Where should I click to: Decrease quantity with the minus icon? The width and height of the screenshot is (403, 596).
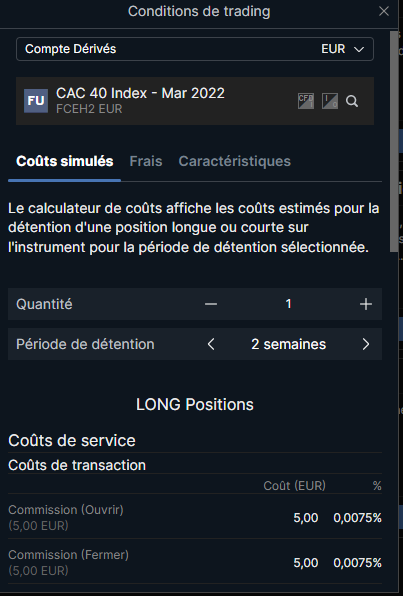coord(211,304)
